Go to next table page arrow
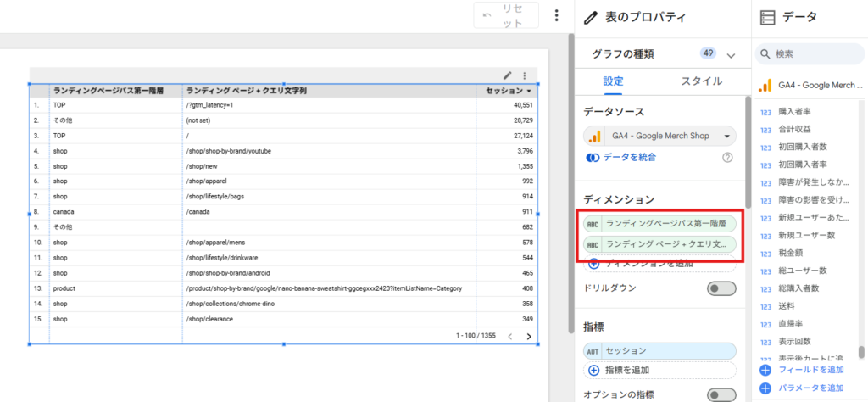This screenshot has height=402, width=868. coord(529,336)
